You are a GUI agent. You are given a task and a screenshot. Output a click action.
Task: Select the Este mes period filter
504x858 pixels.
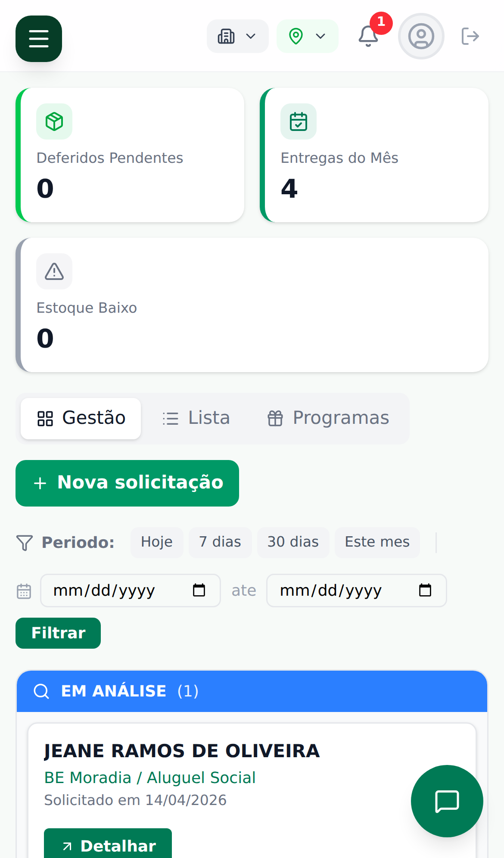point(377,542)
